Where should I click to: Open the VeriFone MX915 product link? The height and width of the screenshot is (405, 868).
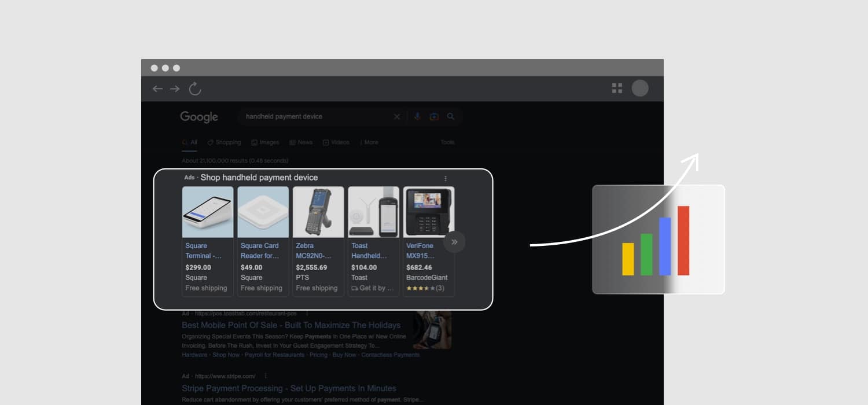click(420, 251)
